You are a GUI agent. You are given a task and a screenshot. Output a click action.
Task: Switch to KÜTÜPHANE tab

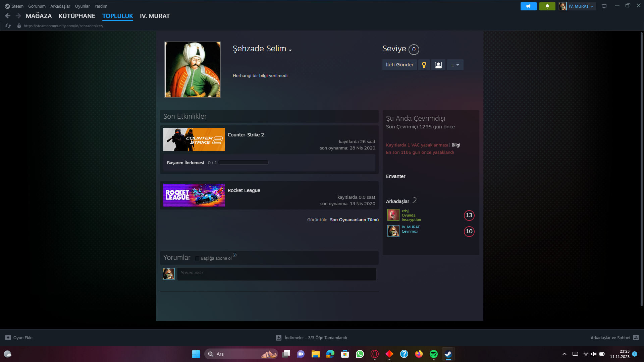pyautogui.click(x=77, y=16)
